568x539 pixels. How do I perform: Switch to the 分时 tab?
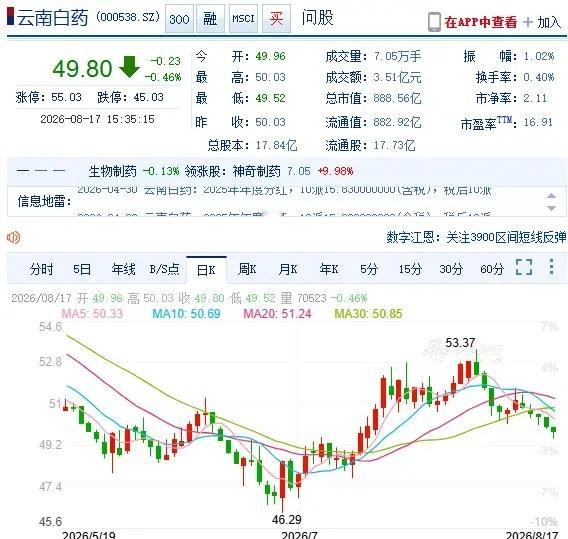[42, 270]
